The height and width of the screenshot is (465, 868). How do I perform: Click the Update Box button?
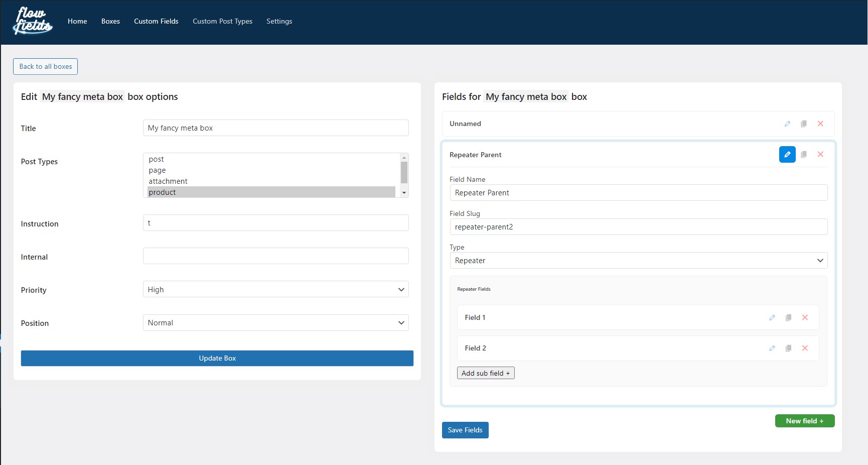tap(217, 358)
